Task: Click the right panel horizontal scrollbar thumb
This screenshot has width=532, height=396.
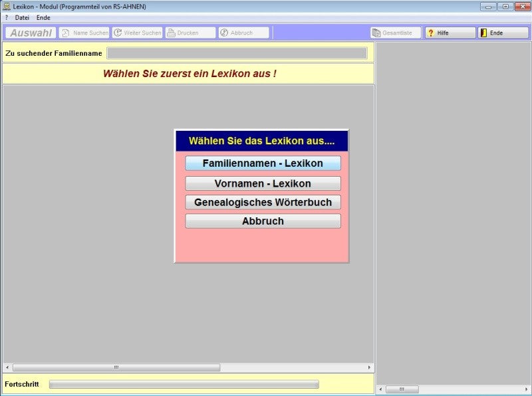Action: click(402, 389)
